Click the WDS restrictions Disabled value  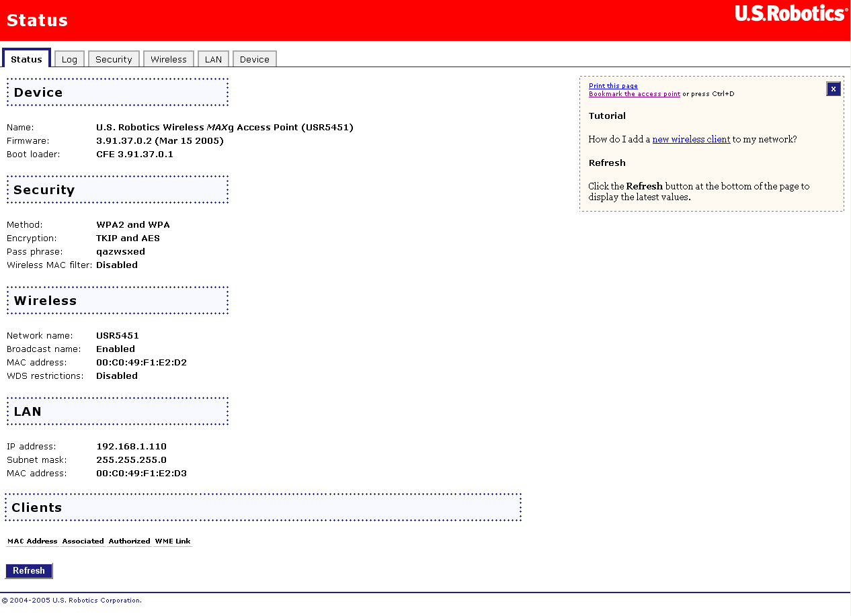click(117, 376)
